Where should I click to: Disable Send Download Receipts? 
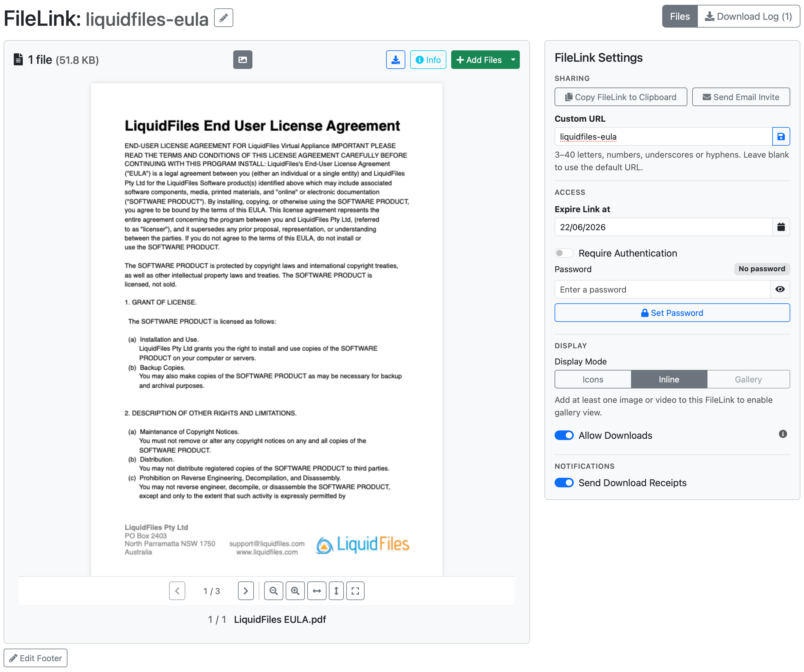pos(564,483)
